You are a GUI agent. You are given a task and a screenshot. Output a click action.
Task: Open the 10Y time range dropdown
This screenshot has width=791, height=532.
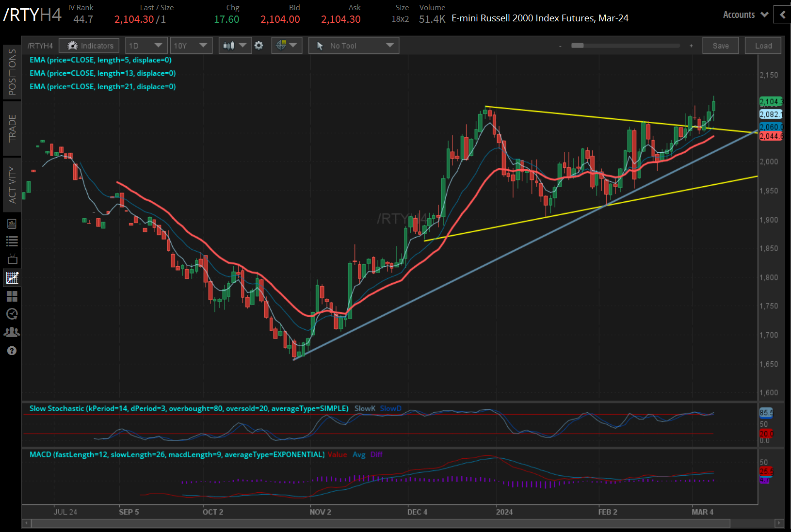(x=191, y=46)
